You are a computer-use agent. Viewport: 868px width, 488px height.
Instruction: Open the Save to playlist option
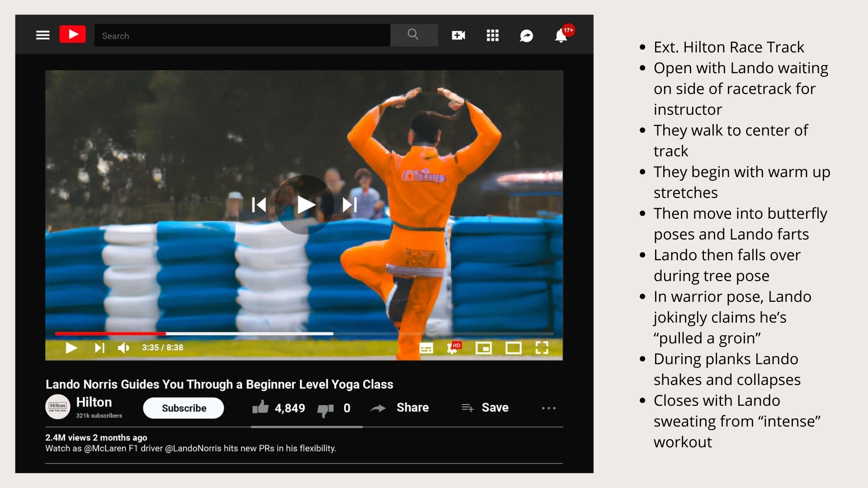pyautogui.click(x=485, y=408)
